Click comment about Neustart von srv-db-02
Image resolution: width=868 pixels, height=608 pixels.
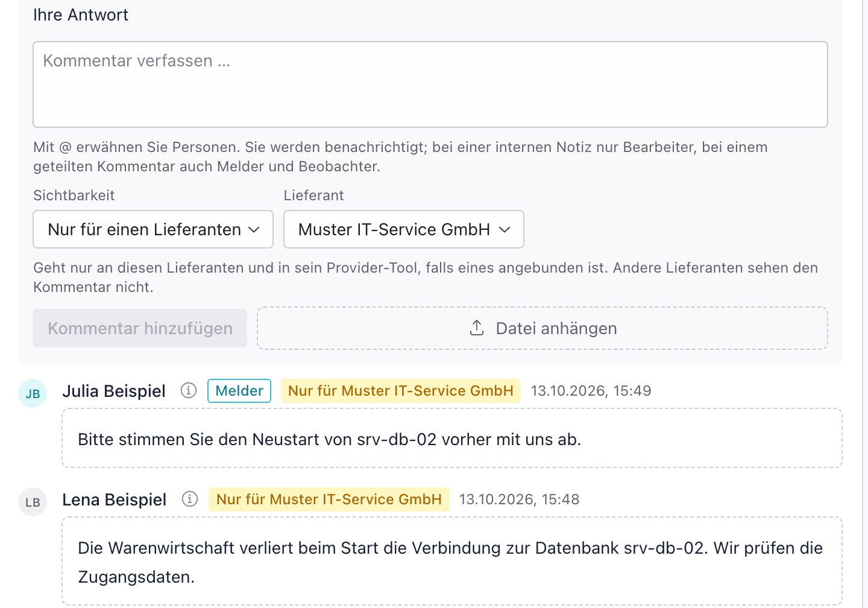(x=452, y=438)
